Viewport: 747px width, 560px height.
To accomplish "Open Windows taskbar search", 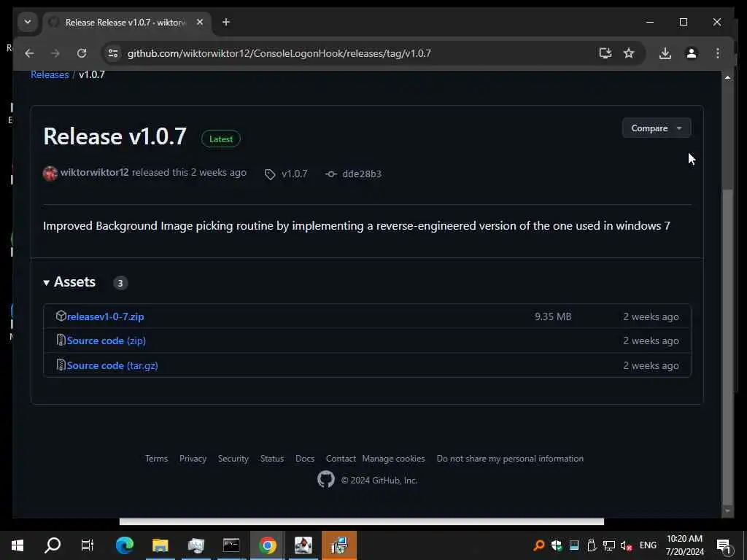I will 53,545.
